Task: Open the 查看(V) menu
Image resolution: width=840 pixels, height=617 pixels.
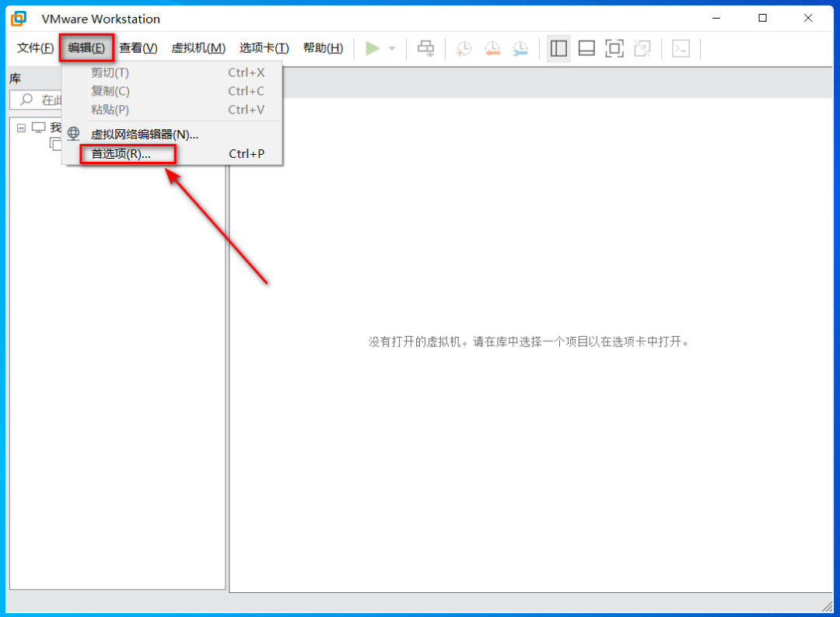Action: (138, 48)
